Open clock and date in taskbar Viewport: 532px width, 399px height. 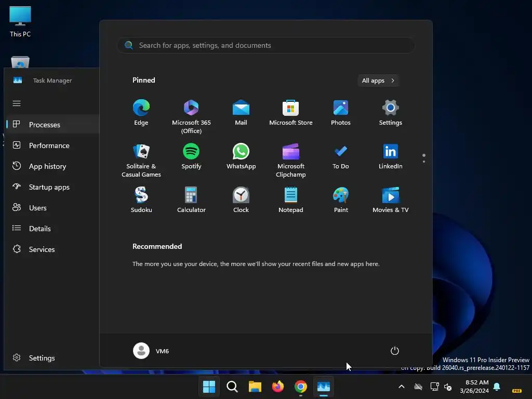[x=474, y=387]
